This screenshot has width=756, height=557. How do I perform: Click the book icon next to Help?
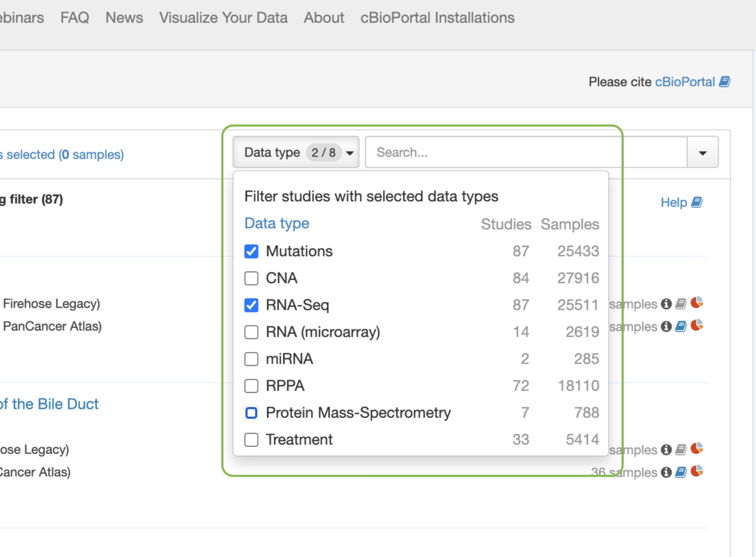click(x=697, y=202)
